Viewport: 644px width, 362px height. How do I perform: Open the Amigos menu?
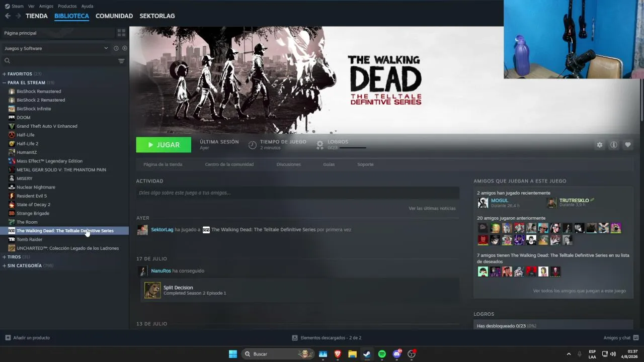tap(46, 6)
